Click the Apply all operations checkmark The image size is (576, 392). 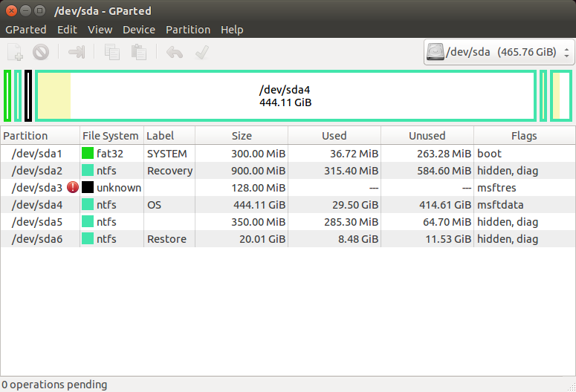[201, 52]
